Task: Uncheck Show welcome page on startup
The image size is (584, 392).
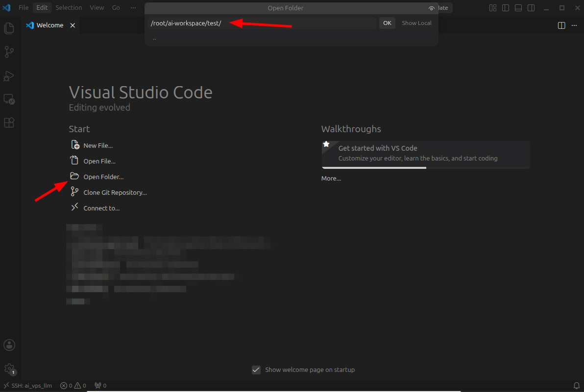Action: 256,369
